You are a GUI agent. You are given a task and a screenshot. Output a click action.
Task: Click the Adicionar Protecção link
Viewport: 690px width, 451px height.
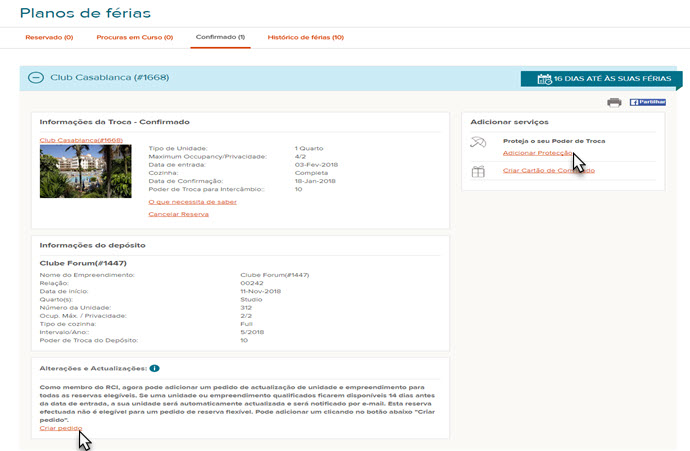(x=538, y=153)
